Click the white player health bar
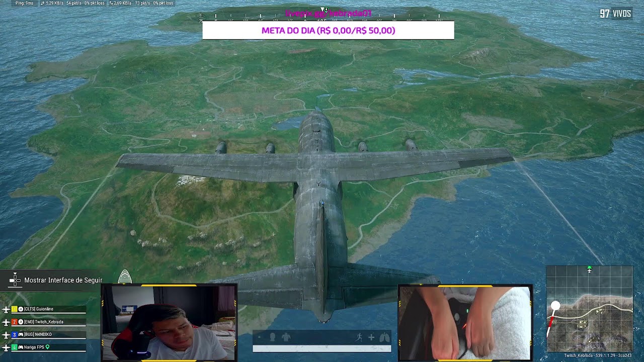The height and width of the screenshot is (362, 644). click(322, 348)
